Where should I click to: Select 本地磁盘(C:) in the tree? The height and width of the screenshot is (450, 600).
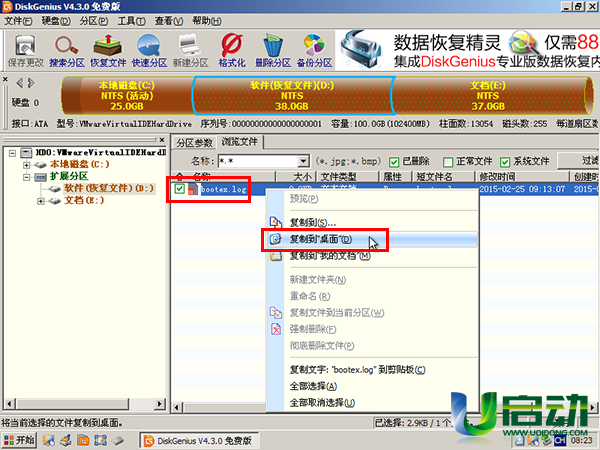click(80, 165)
